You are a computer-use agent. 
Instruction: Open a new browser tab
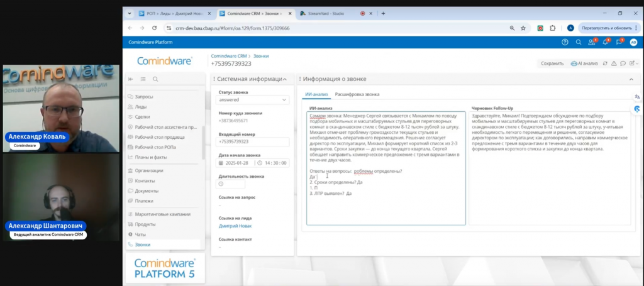pos(383,14)
